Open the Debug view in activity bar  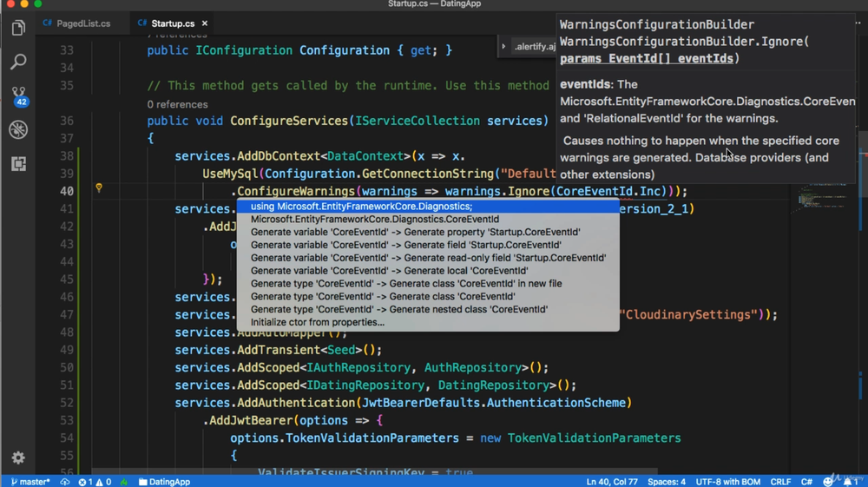point(18,129)
